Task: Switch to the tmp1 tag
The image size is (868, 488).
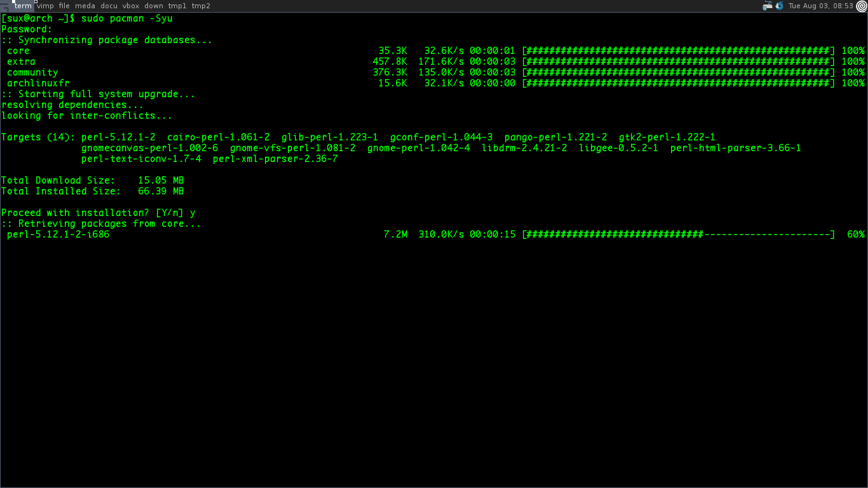Action: pos(177,6)
